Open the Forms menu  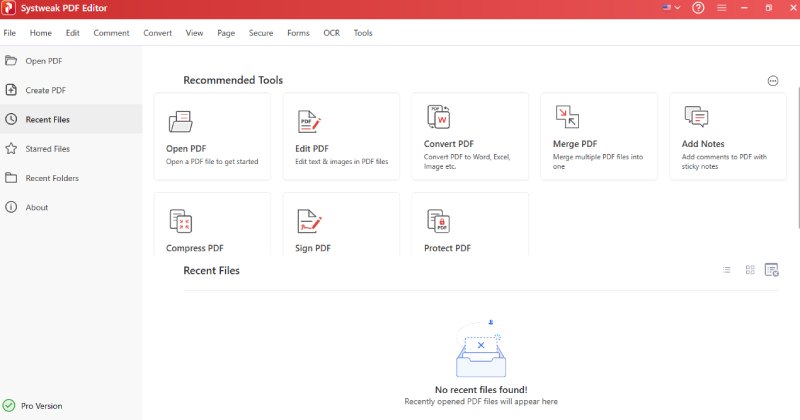pyautogui.click(x=298, y=33)
